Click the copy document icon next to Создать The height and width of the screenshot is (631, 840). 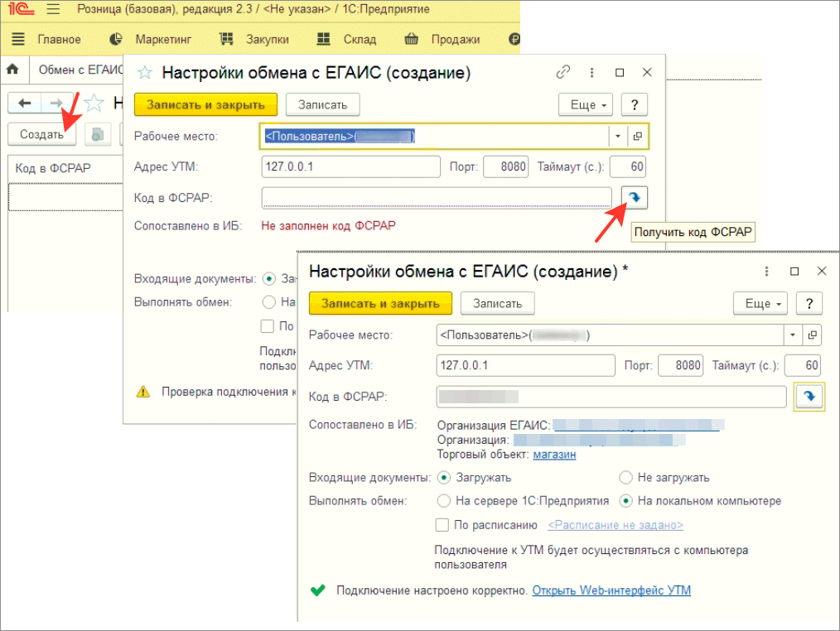tap(98, 134)
